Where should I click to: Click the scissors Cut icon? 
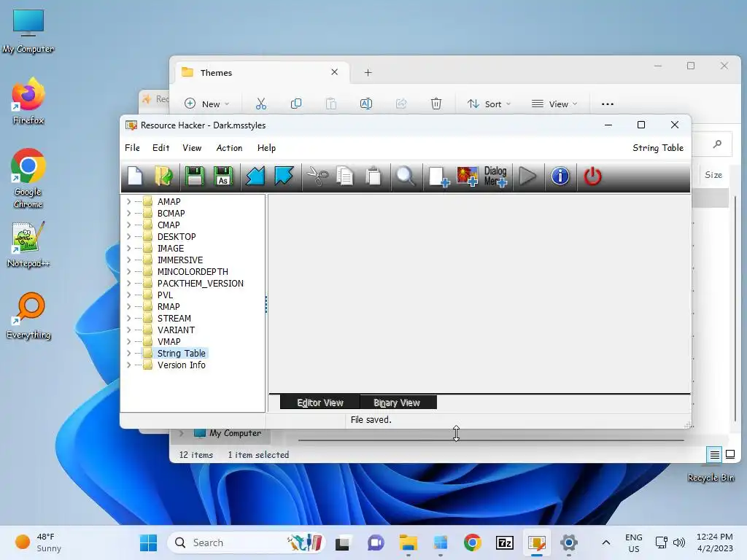pyautogui.click(x=317, y=176)
